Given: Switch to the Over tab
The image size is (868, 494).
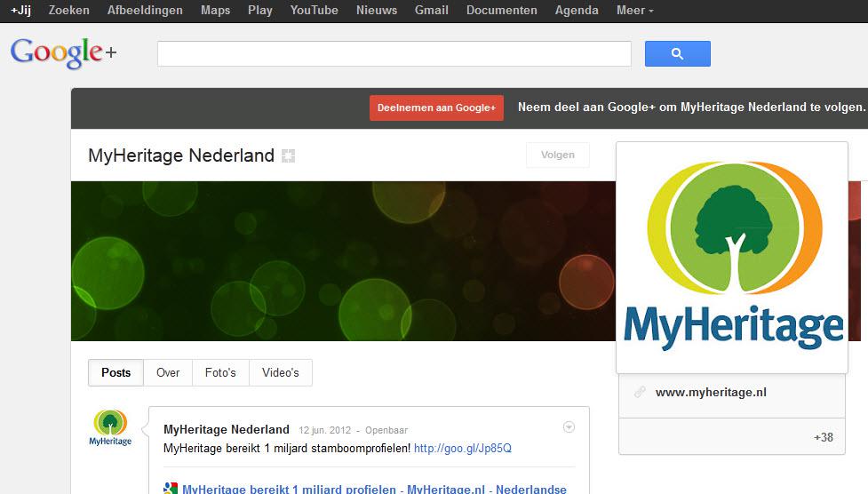Looking at the screenshot, I should pos(168,373).
